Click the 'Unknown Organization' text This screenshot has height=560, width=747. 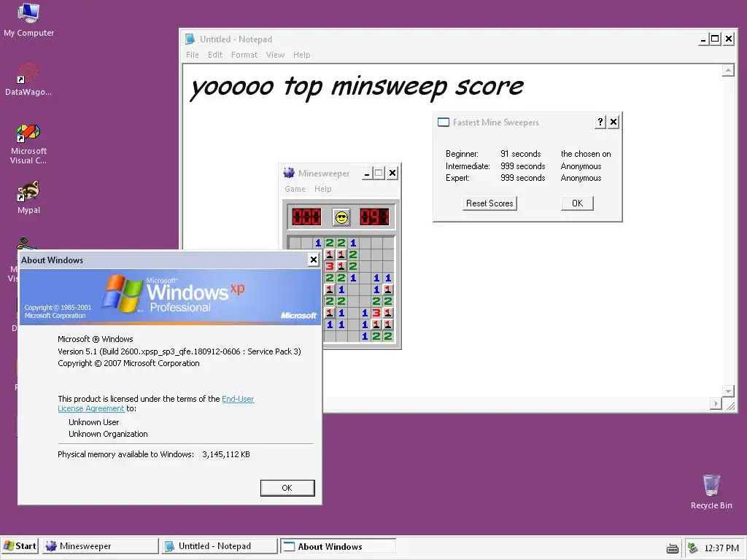pyautogui.click(x=108, y=435)
